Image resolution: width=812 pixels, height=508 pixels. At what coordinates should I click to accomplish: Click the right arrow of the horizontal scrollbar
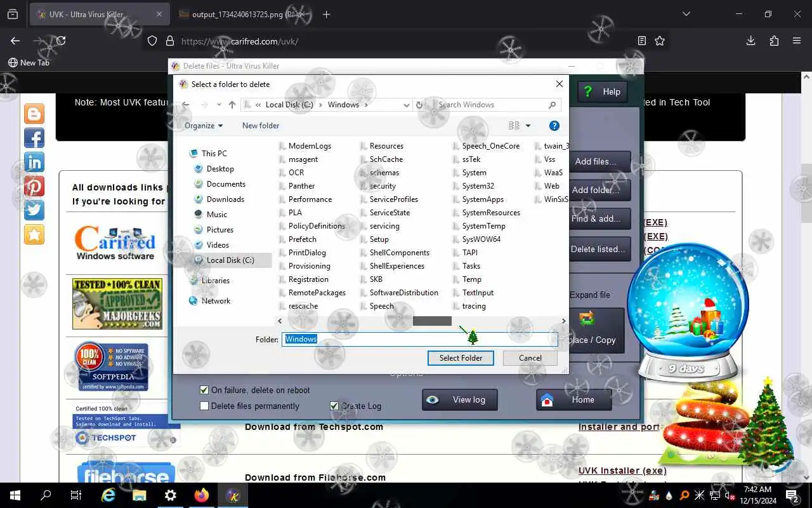point(563,321)
